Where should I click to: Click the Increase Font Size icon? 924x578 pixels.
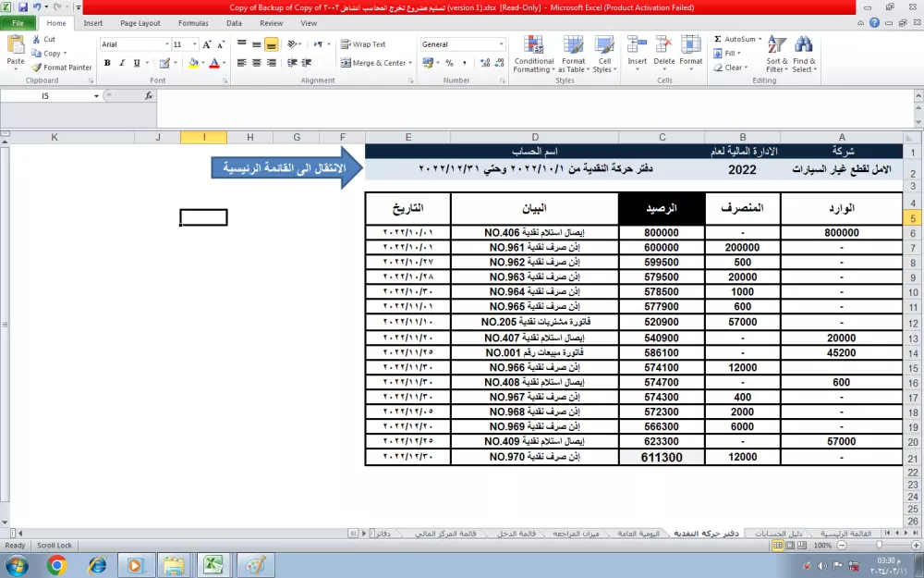click(207, 44)
